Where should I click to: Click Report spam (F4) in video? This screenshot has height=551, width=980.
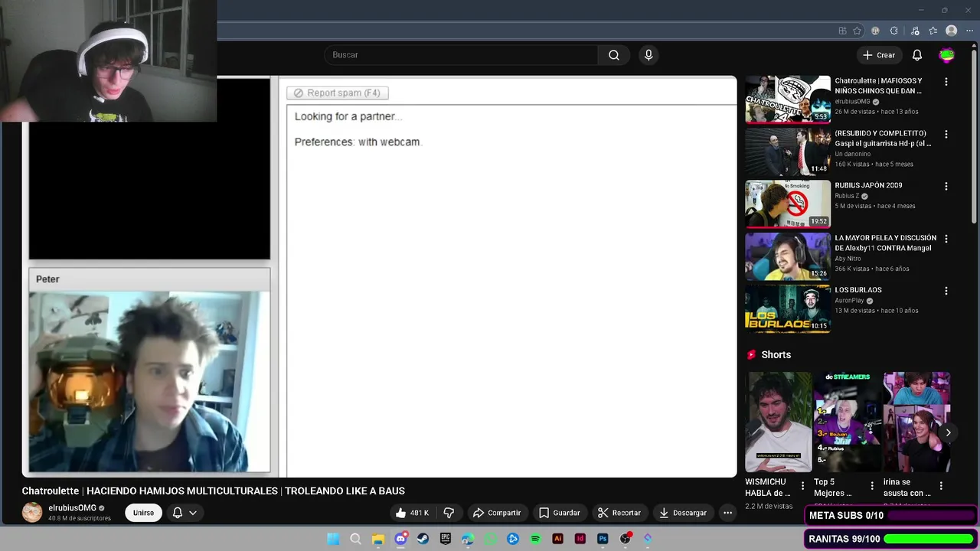point(338,93)
